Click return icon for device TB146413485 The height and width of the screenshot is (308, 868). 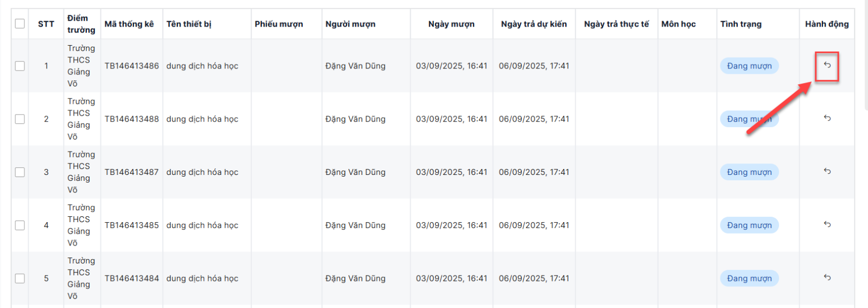point(827,224)
